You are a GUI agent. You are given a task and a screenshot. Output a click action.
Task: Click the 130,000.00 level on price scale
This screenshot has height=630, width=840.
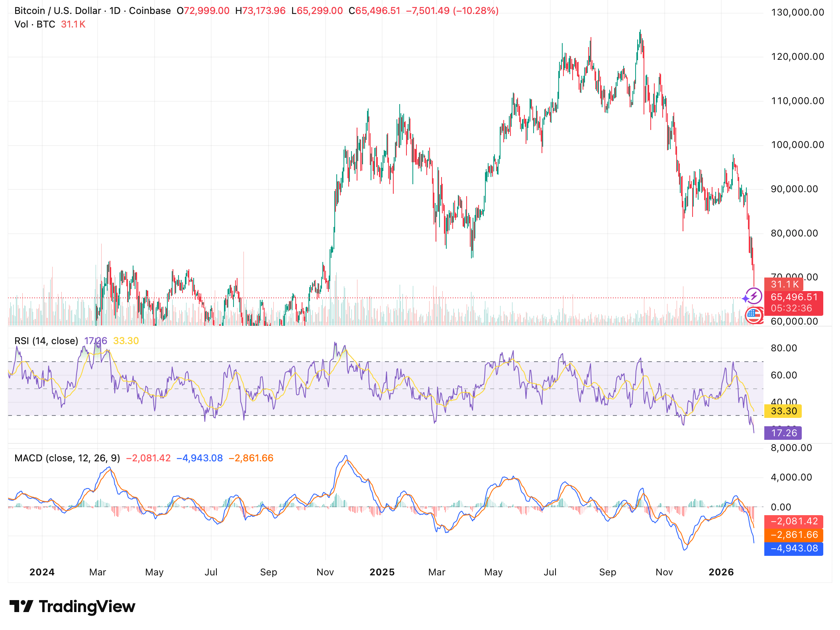797,12
